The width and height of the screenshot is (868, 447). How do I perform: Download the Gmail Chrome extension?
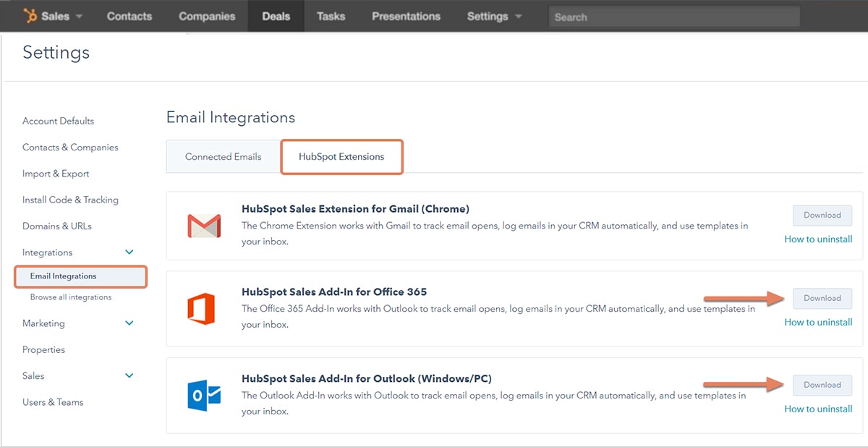(x=822, y=215)
